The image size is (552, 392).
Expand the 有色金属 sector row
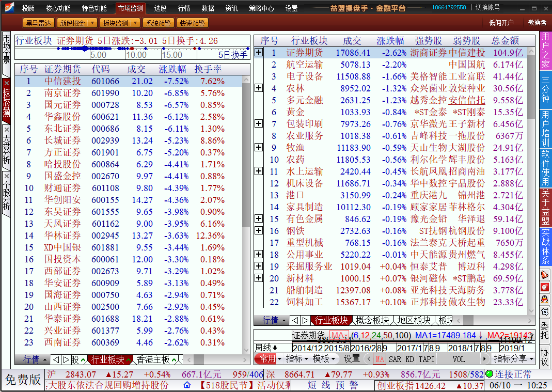tap(259, 218)
